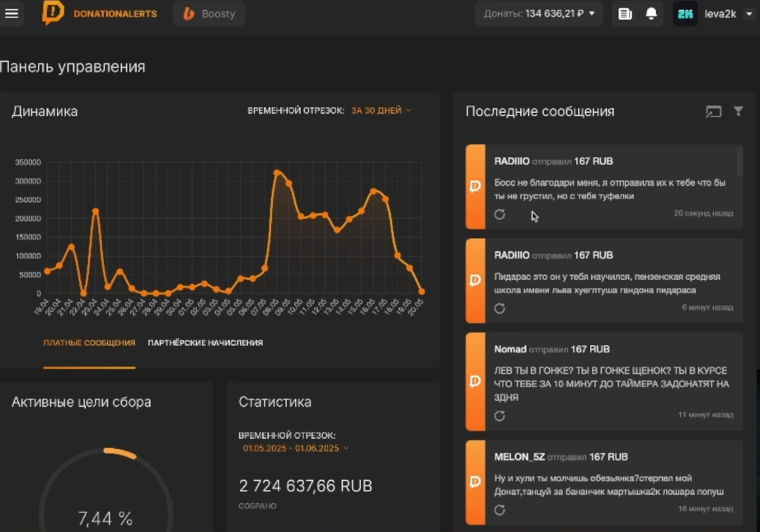Open the news document icon

(x=625, y=13)
